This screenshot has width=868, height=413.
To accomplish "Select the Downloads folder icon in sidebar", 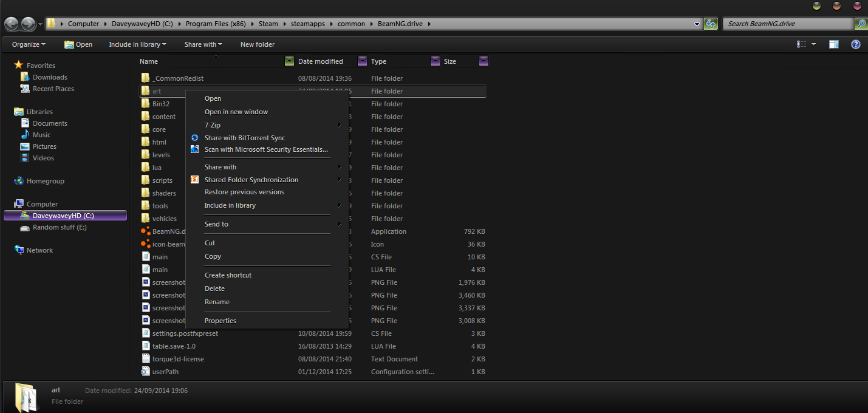I will point(25,77).
